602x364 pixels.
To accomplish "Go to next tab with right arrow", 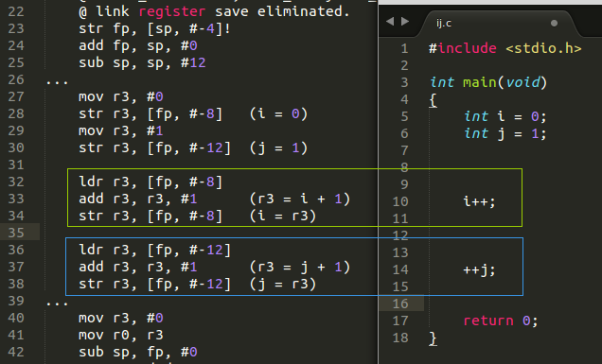I will point(405,22).
